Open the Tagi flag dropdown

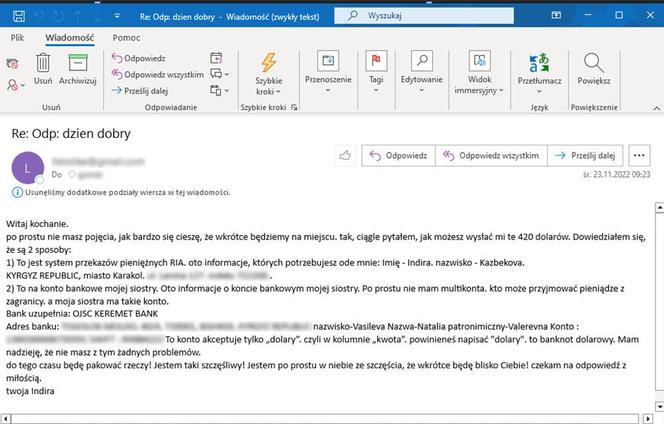(x=376, y=72)
